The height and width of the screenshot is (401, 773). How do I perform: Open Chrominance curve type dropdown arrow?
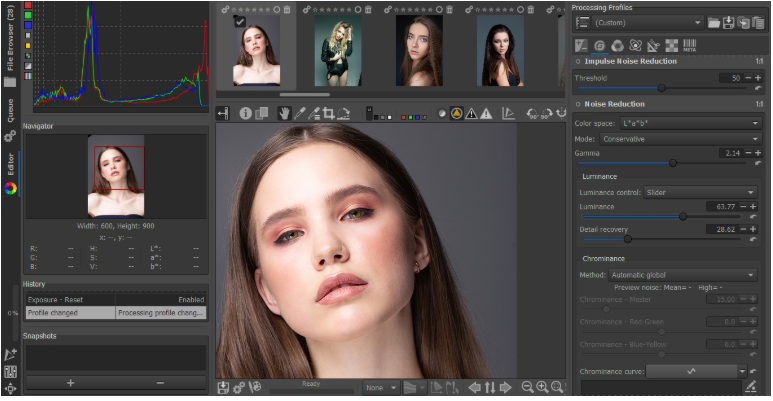pos(741,371)
